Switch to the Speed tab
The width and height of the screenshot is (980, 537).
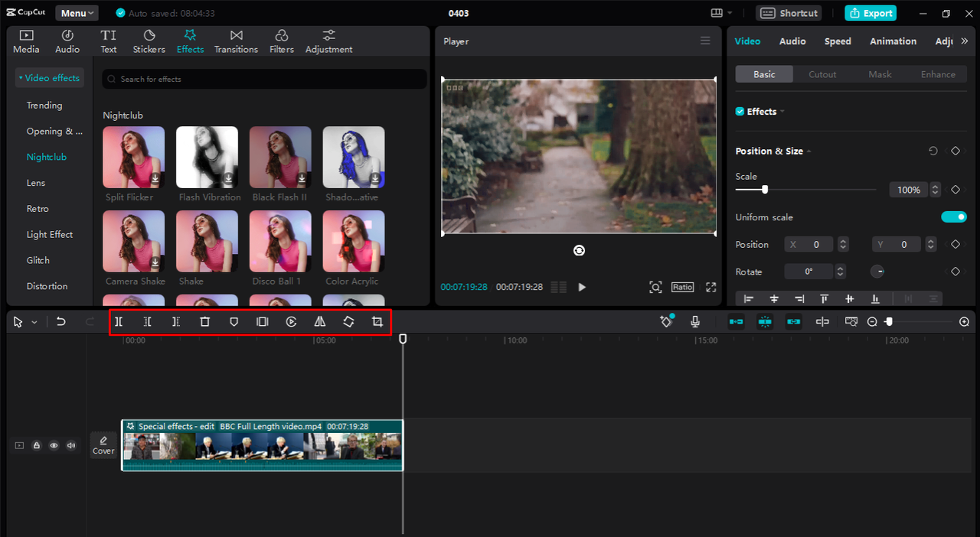pos(838,41)
